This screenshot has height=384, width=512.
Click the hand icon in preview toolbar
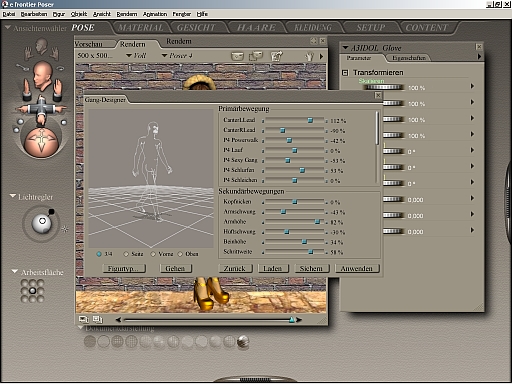[x=309, y=56]
